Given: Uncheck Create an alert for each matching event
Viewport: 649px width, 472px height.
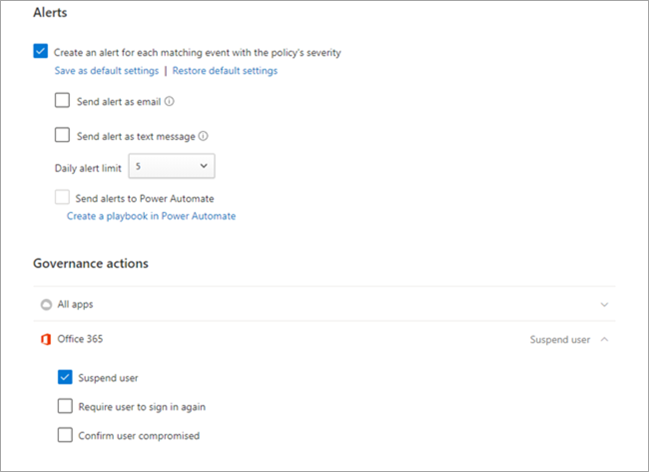Looking at the screenshot, I should pyautogui.click(x=40, y=52).
